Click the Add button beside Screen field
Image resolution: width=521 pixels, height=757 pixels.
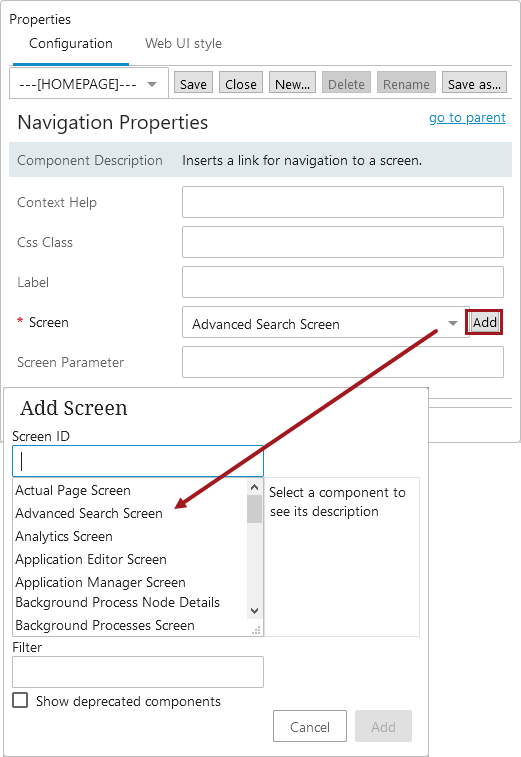click(x=484, y=322)
